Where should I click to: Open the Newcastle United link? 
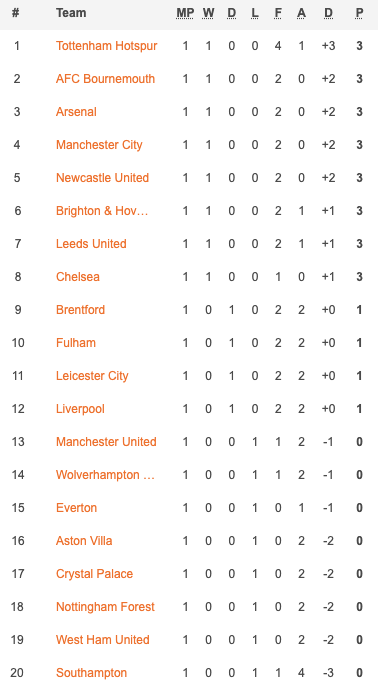pos(102,178)
